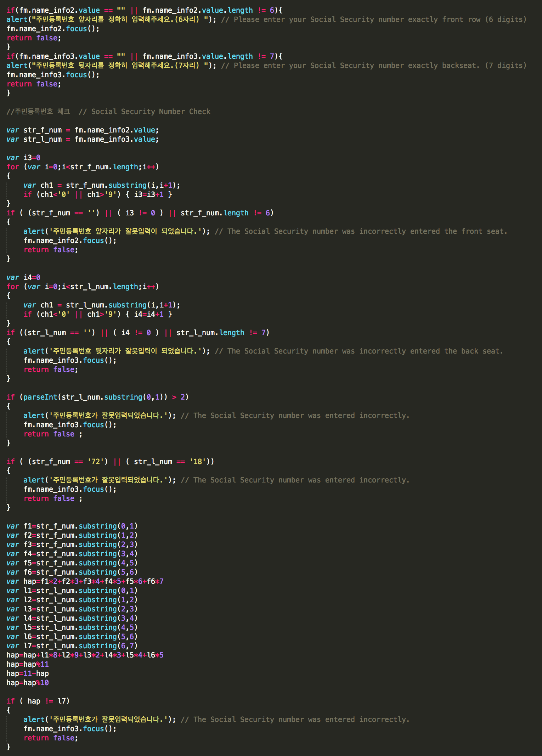Click the 'var hap=f1*2+f2*3...' line
542x756 pixels.
click(85, 581)
